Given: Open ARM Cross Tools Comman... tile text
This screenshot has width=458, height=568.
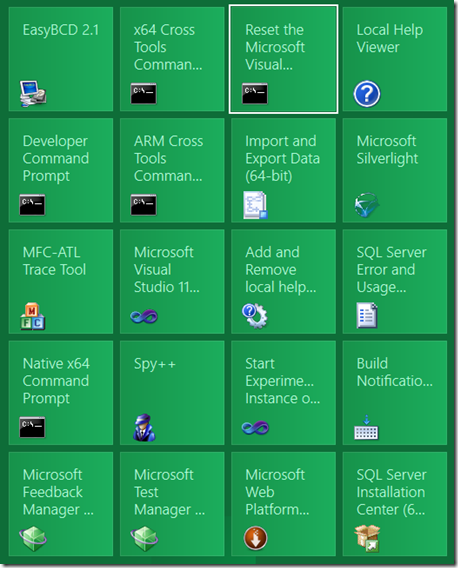Looking at the screenshot, I should pos(168,159).
